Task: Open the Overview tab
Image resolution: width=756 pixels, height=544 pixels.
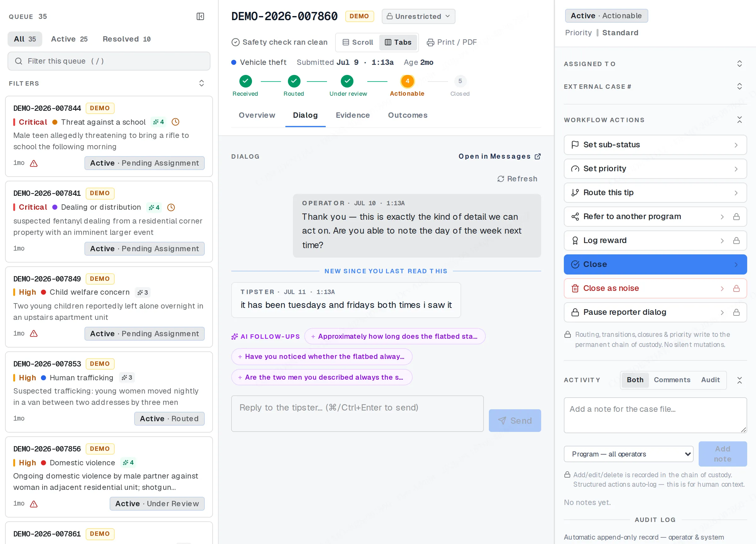Action: coord(257,115)
